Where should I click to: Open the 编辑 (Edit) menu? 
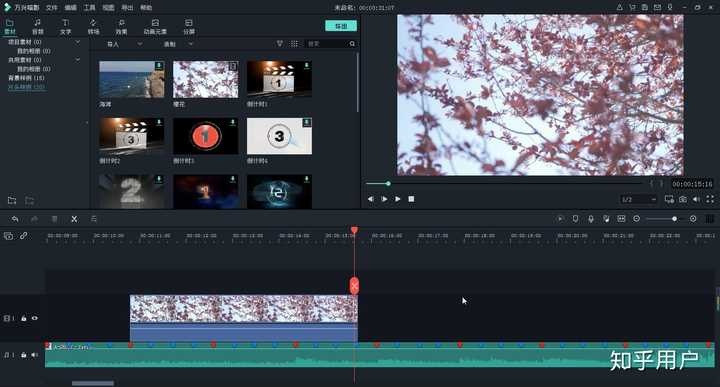pos(71,8)
